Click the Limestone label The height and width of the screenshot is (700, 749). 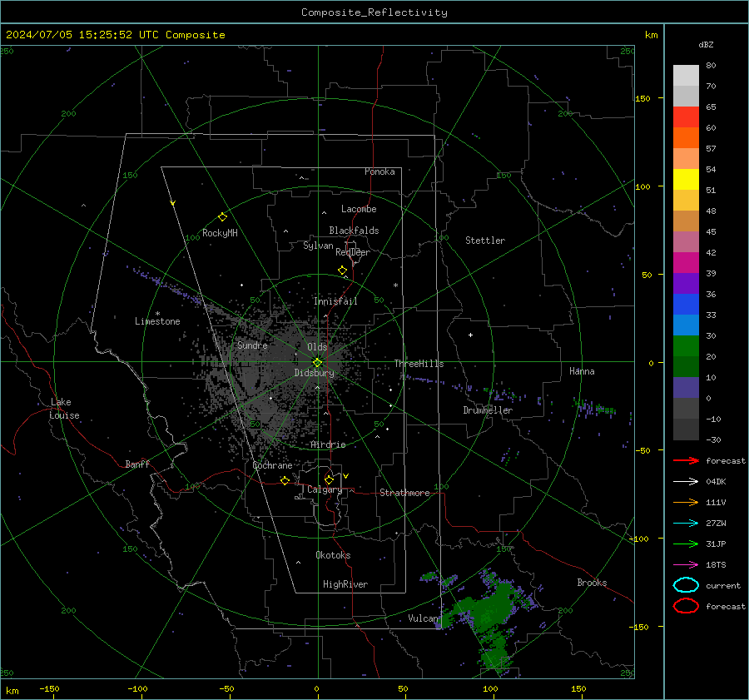(157, 321)
